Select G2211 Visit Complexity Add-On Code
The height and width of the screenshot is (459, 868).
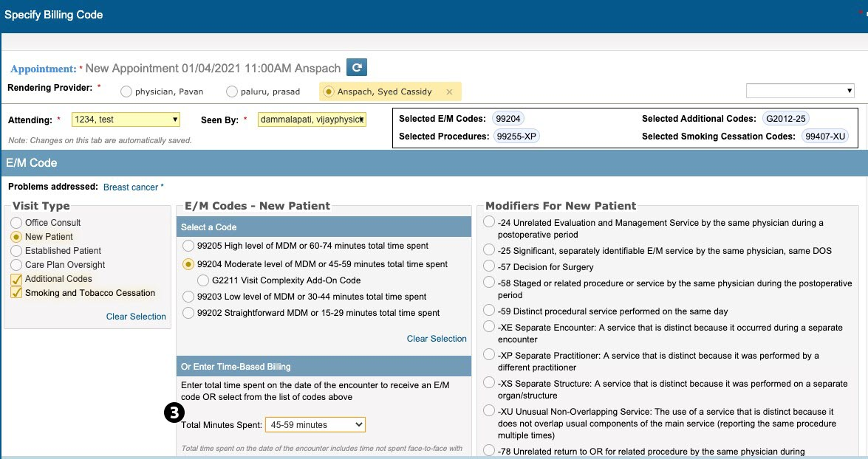pos(203,280)
